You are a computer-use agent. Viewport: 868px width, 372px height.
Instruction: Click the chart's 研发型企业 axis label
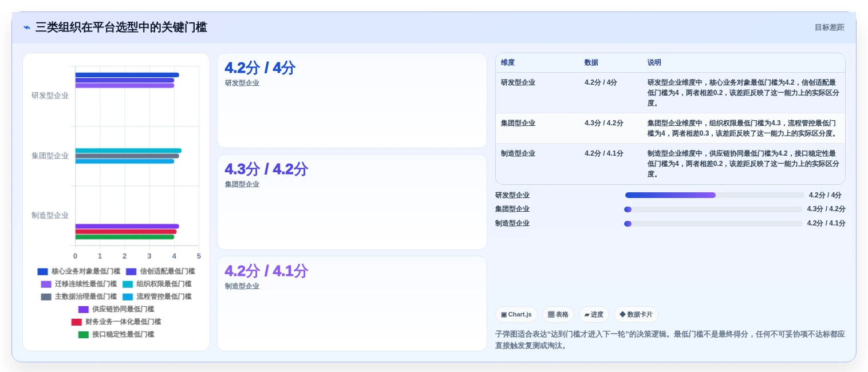pos(50,96)
